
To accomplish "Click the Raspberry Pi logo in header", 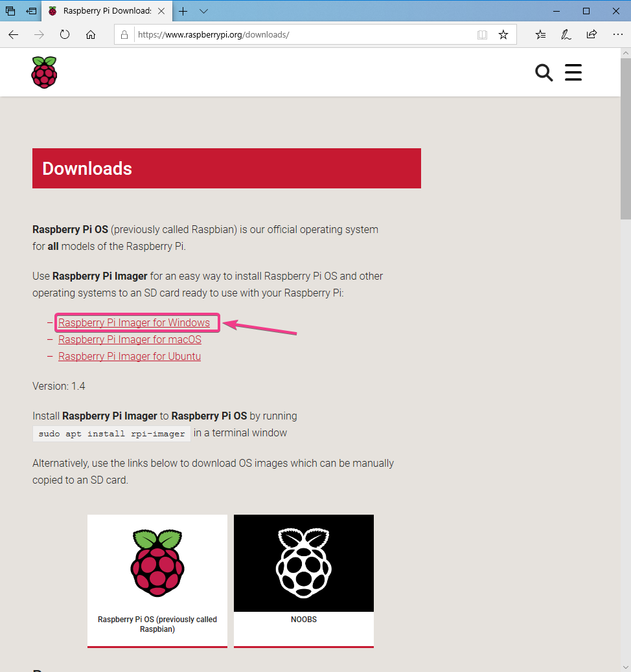I will pos(44,72).
